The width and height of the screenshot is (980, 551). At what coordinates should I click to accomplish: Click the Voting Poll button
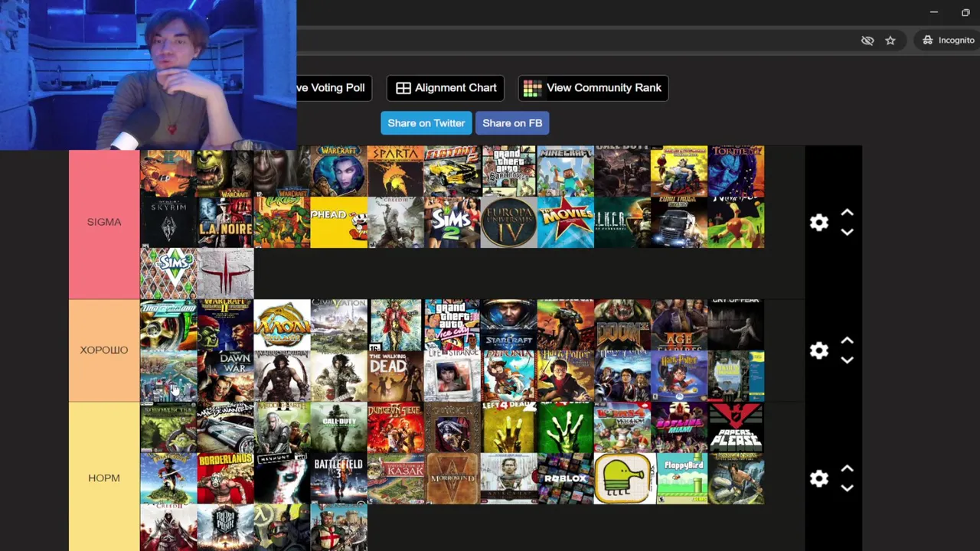coord(334,88)
